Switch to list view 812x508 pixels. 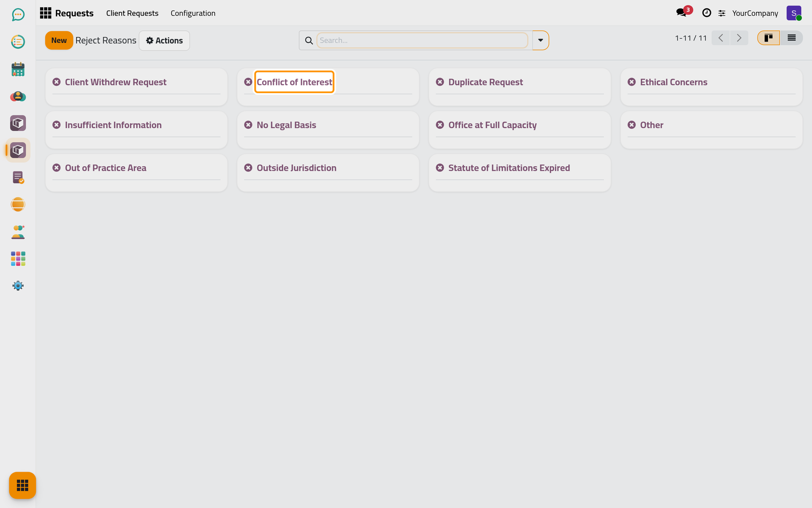pyautogui.click(x=791, y=38)
